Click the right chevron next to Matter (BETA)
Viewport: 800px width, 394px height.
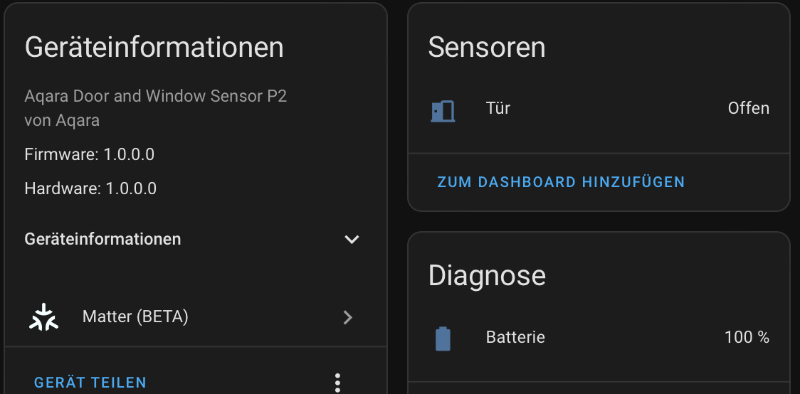(x=348, y=317)
